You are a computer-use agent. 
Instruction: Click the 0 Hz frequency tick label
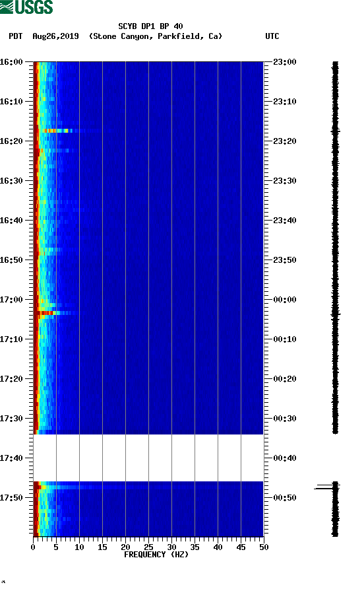click(x=33, y=547)
